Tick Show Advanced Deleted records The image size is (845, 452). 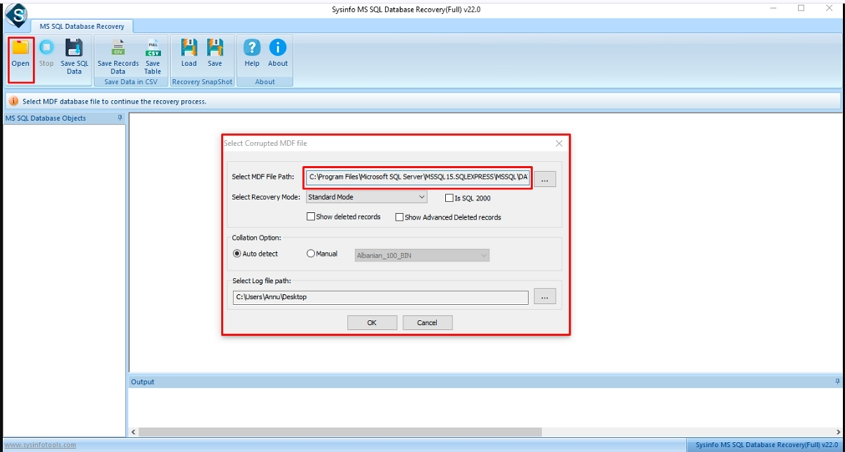[399, 217]
